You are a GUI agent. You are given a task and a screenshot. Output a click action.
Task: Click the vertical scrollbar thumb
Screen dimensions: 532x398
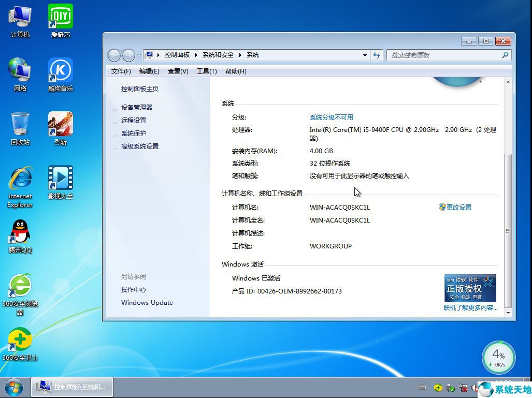click(x=508, y=230)
